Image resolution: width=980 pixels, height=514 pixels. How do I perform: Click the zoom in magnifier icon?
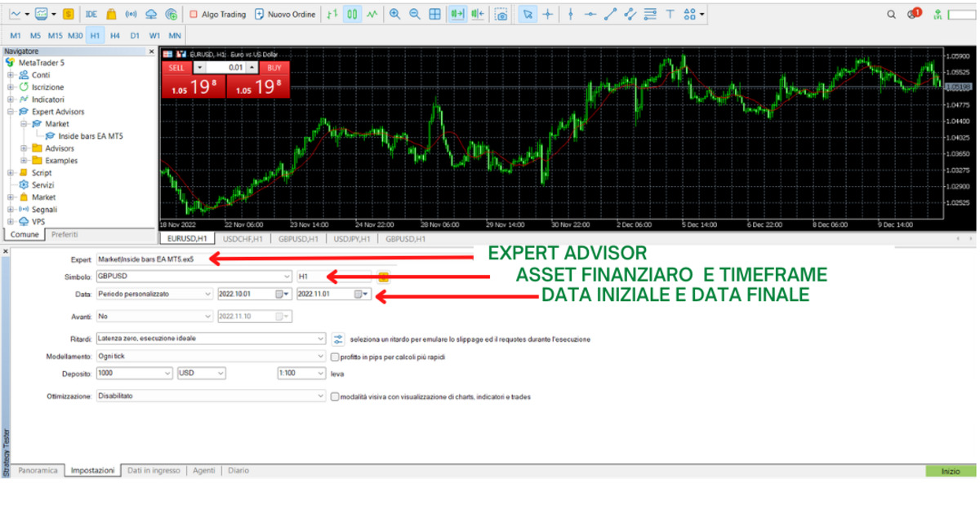[x=395, y=14]
